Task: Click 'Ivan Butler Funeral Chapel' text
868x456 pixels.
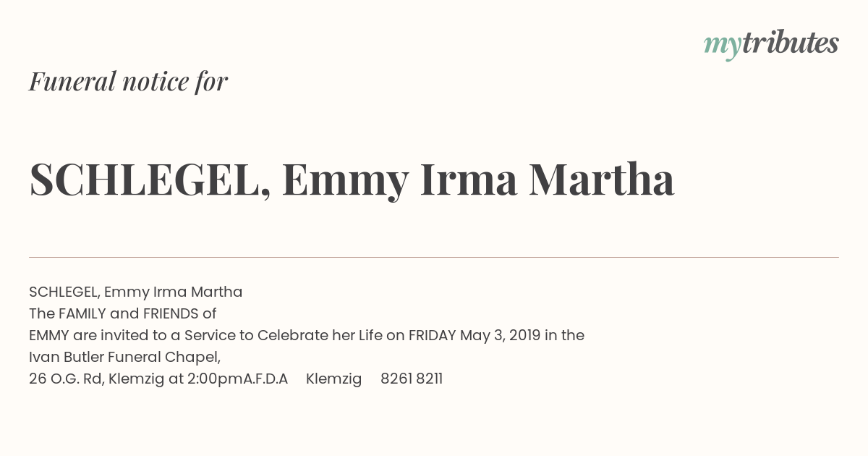Action: tap(124, 357)
